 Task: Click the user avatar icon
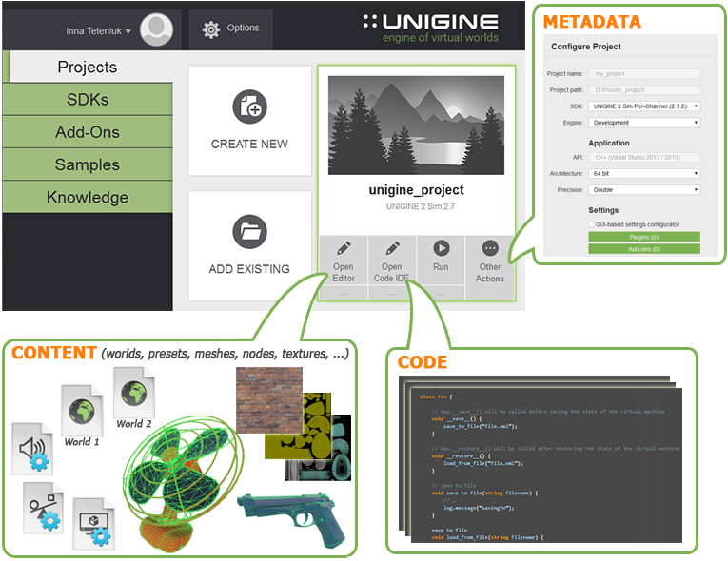tap(156, 29)
